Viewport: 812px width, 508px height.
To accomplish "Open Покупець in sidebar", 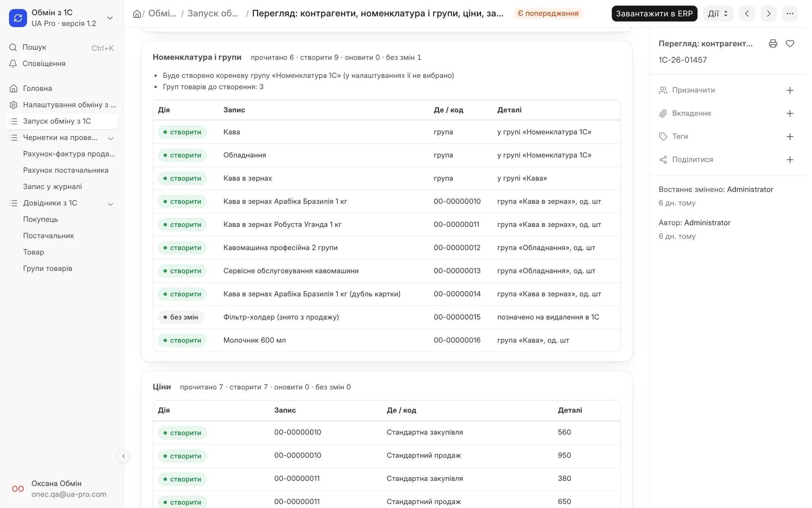I will [x=40, y=219].
